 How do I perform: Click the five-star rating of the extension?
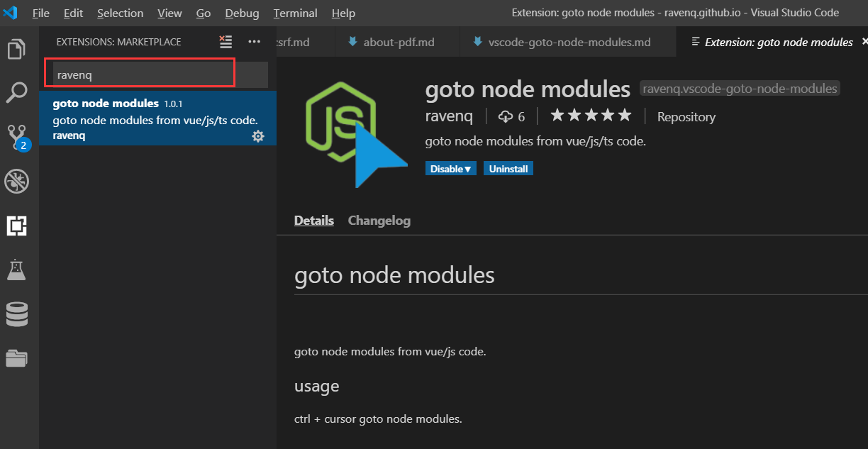click(590, 115)
